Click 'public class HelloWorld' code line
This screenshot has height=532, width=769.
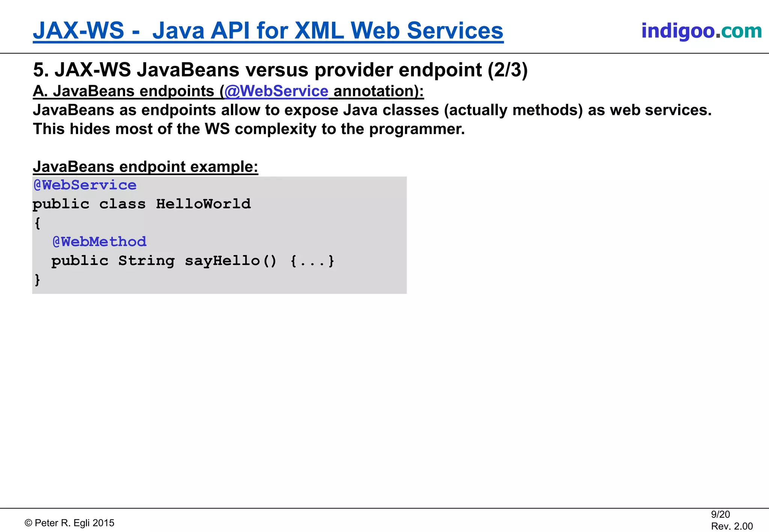[142, 204]
